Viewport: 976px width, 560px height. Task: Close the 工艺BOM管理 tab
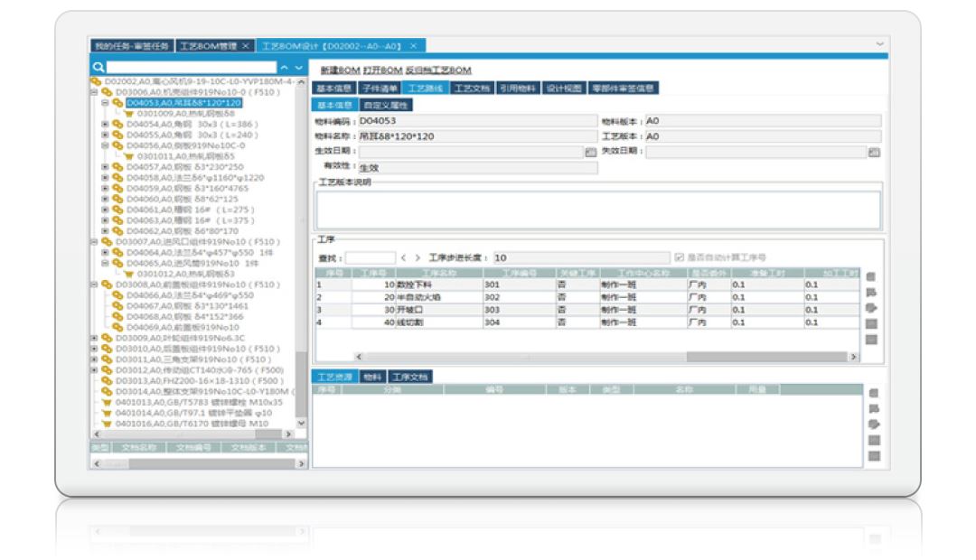click(246, 46)
